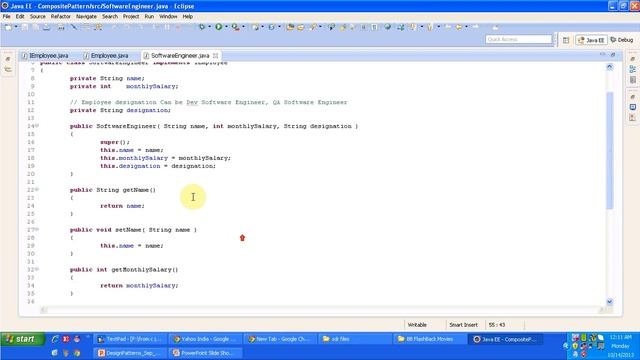Click the Search flashlight toolbar icon
Image resolution: width=640 pixels, height=360 pixels.
(x=313, y=27)
